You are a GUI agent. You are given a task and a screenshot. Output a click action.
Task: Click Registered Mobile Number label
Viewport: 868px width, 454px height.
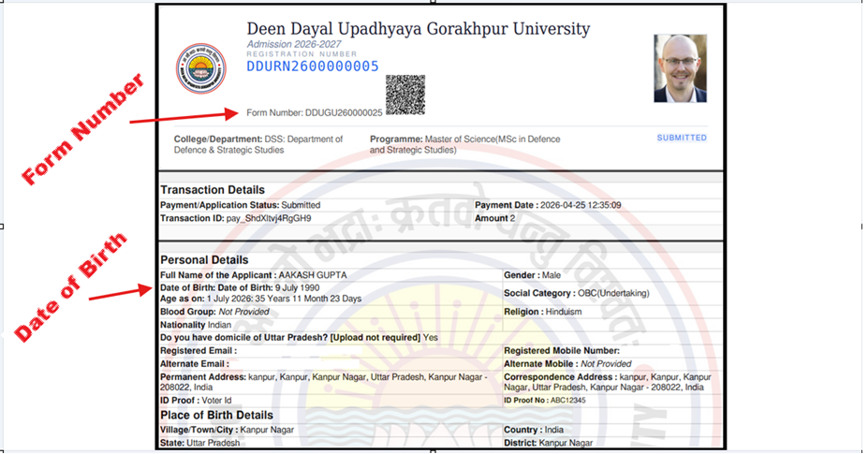[562, 351]
